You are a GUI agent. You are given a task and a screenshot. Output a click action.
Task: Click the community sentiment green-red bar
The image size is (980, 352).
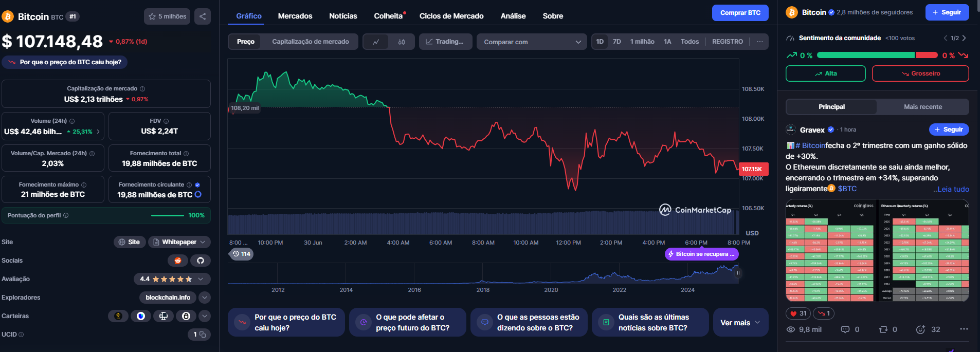click(x=877, y=55)
